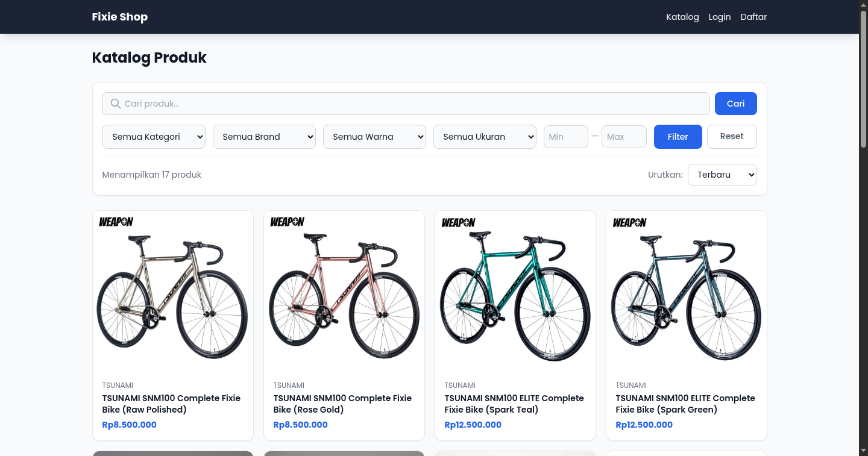Click TSUNAMI brand label on Spark Green card
This screenshot has width=868, height=456.
tap(631, 386)
